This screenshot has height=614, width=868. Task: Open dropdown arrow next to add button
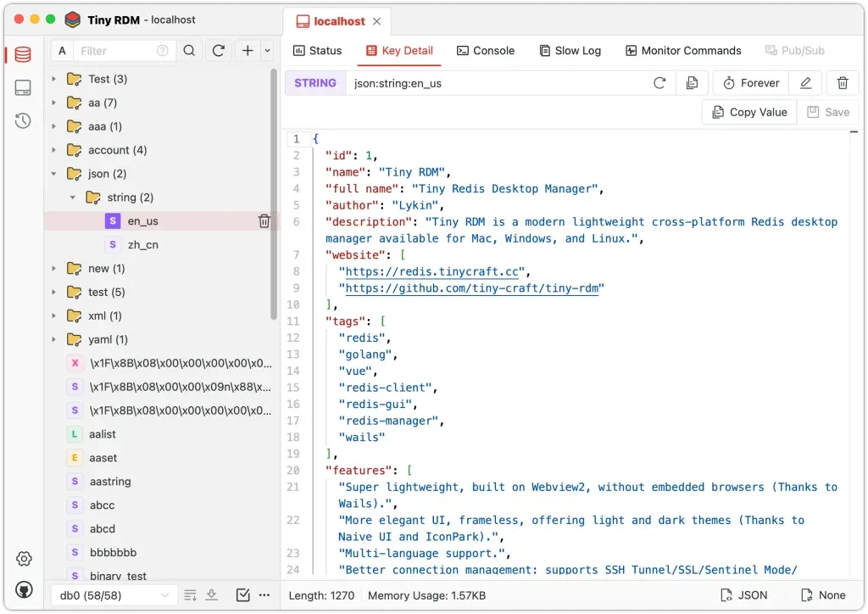[x=268, y=51]
